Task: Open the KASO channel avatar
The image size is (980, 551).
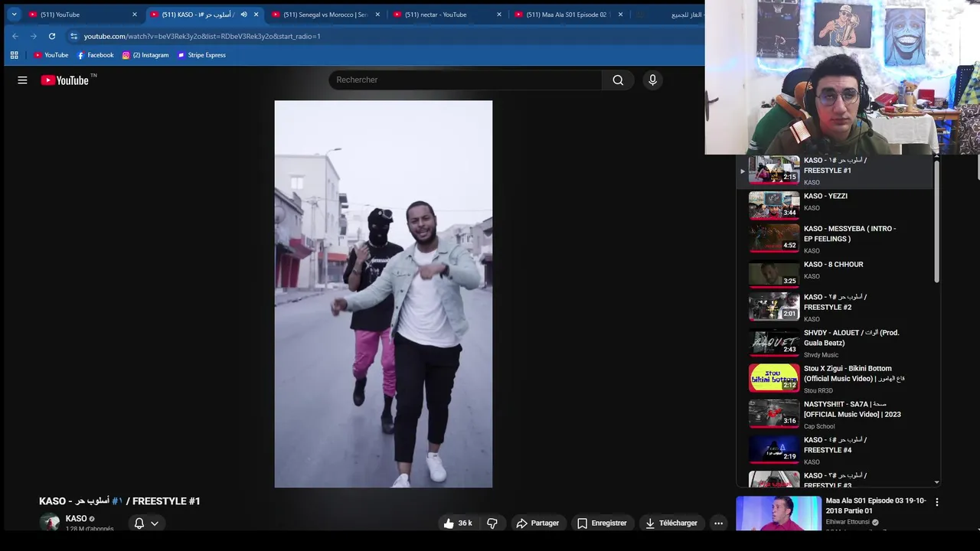Action: (51, 523)
